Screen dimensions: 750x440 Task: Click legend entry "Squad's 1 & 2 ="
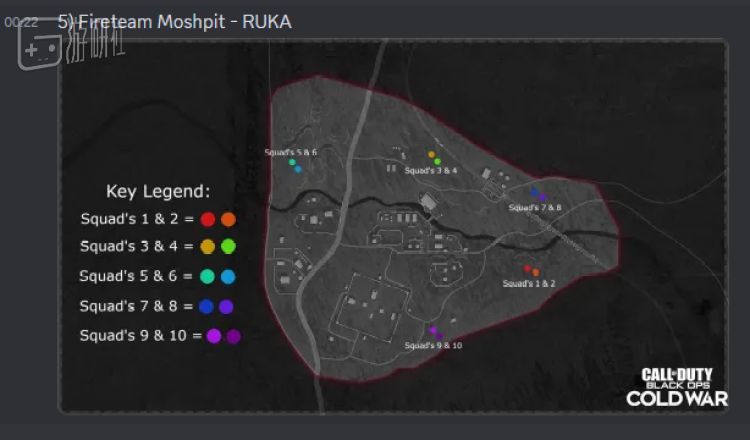click(137, 219)
